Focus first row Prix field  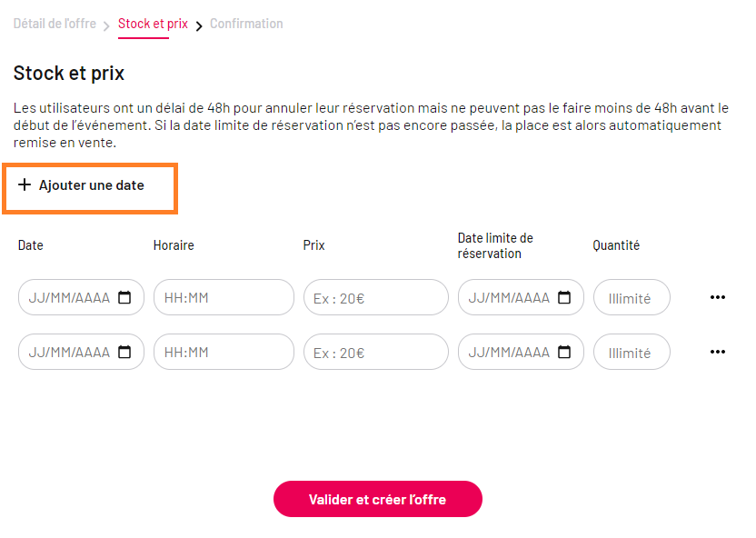tap(376, 297)
